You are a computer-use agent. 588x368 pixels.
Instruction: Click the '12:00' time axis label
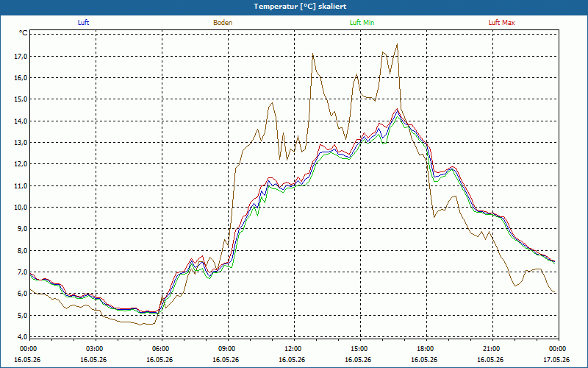coord(294,349)
